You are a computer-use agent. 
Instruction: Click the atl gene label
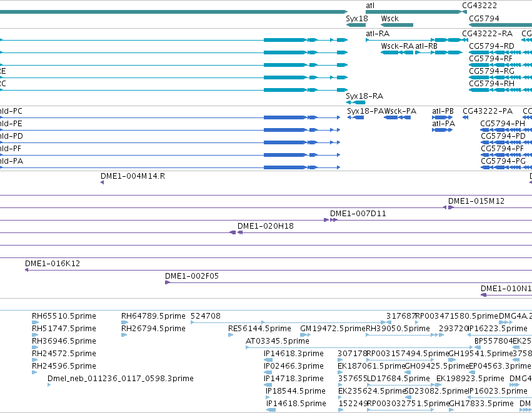(370, 6)
